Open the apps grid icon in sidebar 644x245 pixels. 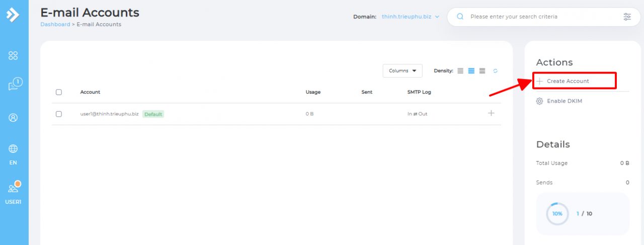click(13, 56)
